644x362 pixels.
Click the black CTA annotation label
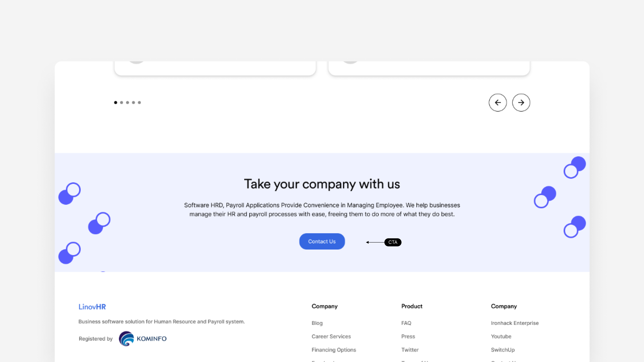click(x=393, y=242)
